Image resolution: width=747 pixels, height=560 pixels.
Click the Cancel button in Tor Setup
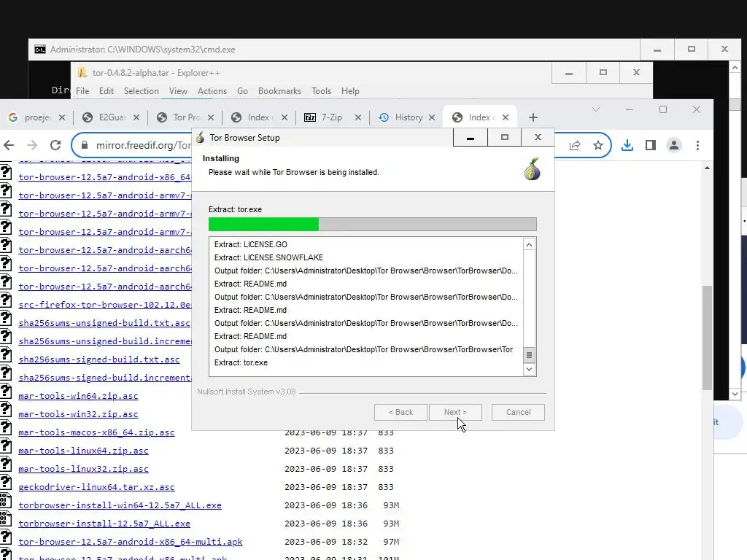pos(518,412)
